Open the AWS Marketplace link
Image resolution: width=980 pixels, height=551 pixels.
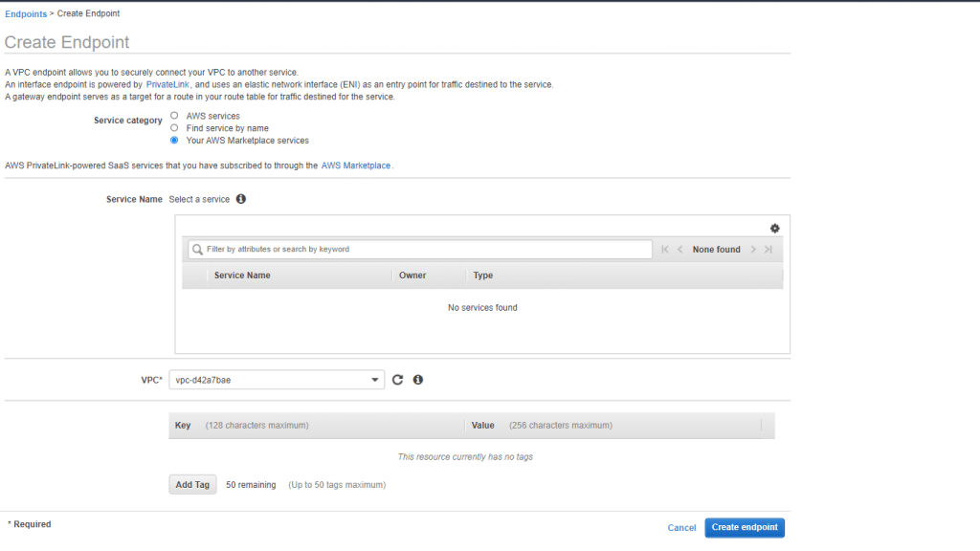coord(356,165)
